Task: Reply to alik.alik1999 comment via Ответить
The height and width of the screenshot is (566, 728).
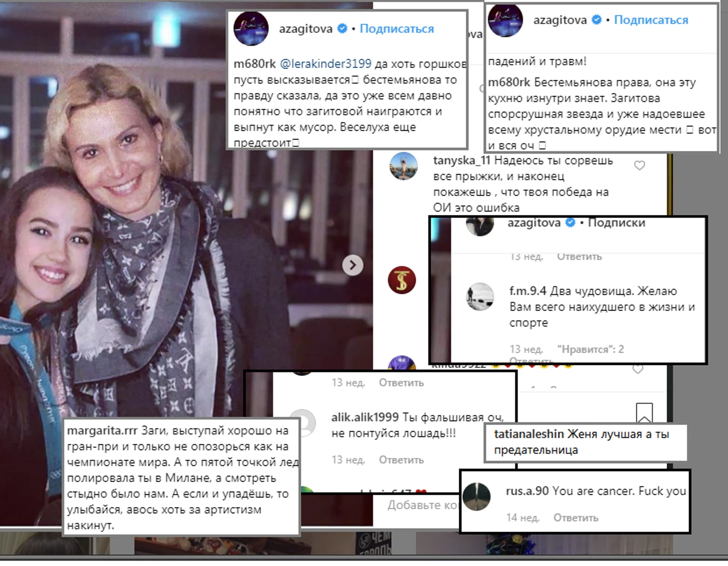Action: click(x=401, y=460)
